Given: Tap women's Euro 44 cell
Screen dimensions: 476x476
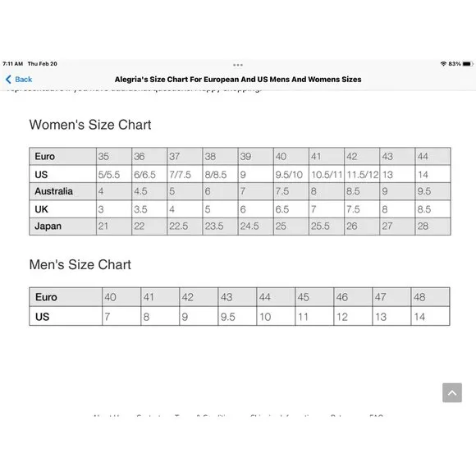Looking at the screenshot, I should coord(433,156).
